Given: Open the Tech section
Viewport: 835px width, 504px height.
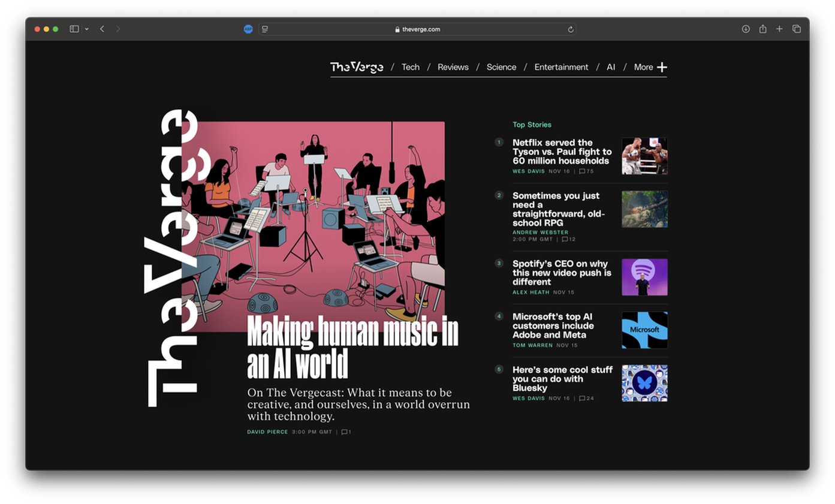Looking at the screenshot, I should pyautogui.click(x=411, y=67).
